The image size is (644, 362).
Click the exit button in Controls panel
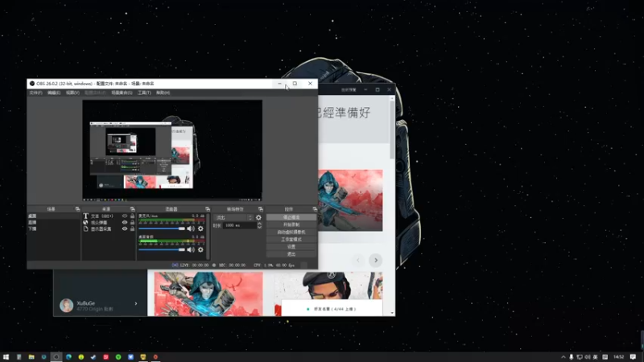(291, 254)
